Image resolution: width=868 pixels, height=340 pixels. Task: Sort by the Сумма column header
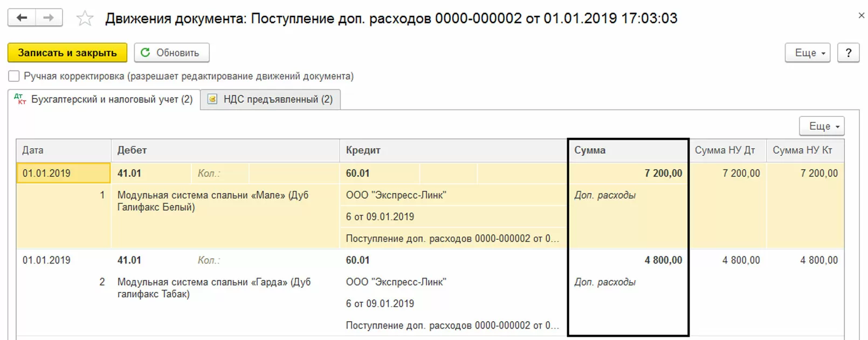[589, 150]
